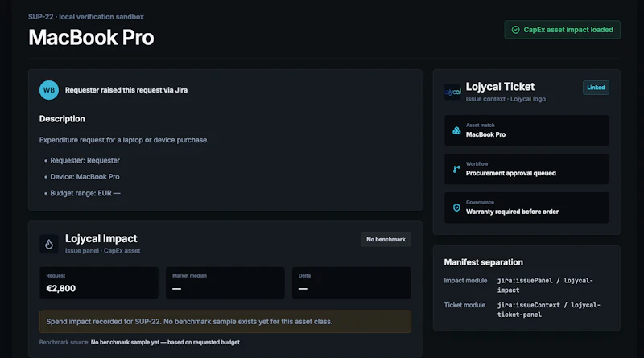The width and height of the screenshot is (644, 358).
Task: Click 'jira:issuePanel / lojycal-impact' value
Action: point(545,286)
